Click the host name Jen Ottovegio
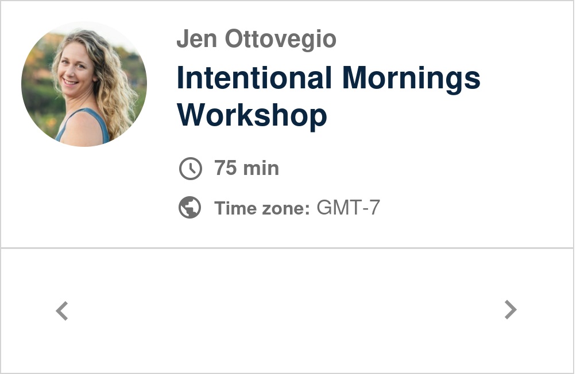 pos(256,40)
